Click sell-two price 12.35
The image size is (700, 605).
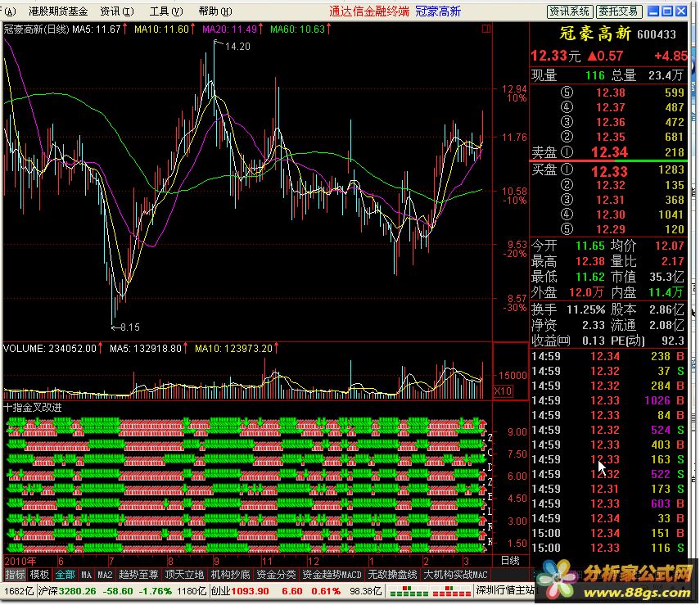[x=611, y=137]
